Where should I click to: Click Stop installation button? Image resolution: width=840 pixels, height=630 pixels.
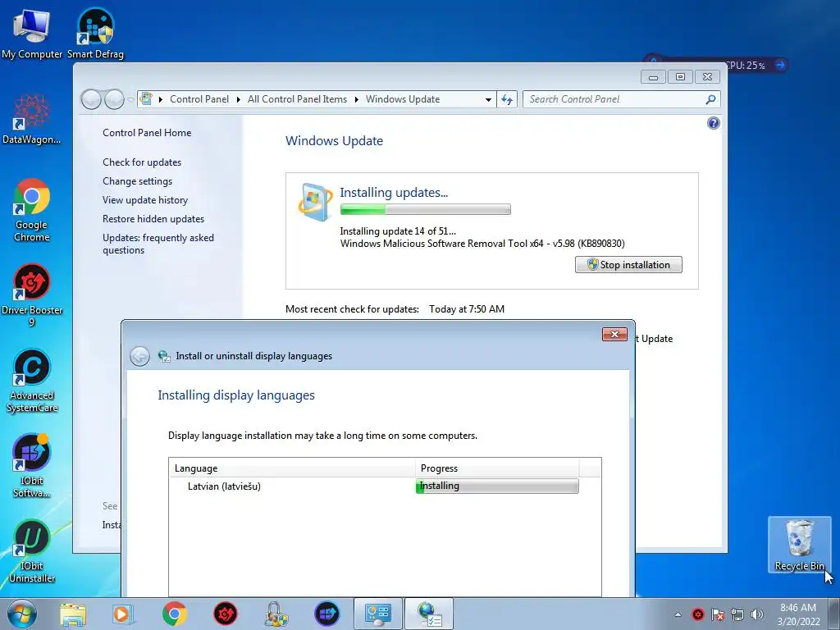(x=628, y=265)
